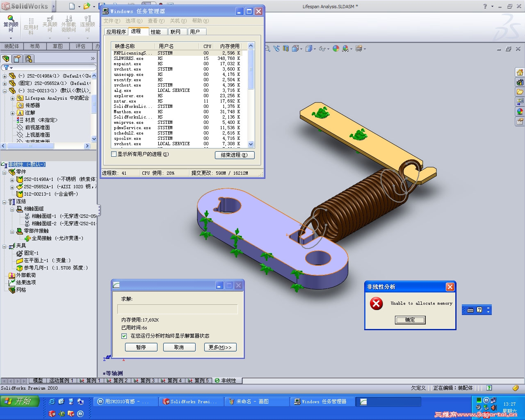Click the Section View icon

click(x=286, y=48)
